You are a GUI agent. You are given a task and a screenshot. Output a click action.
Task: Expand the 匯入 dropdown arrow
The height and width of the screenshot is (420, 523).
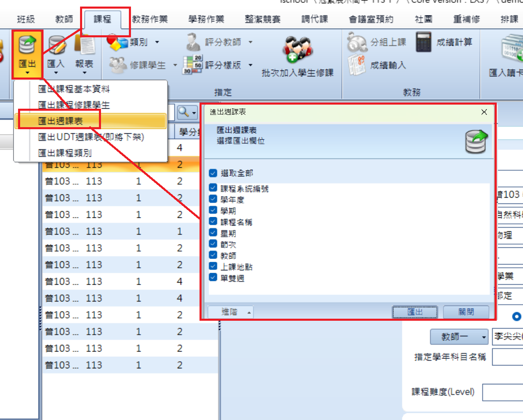56,73
